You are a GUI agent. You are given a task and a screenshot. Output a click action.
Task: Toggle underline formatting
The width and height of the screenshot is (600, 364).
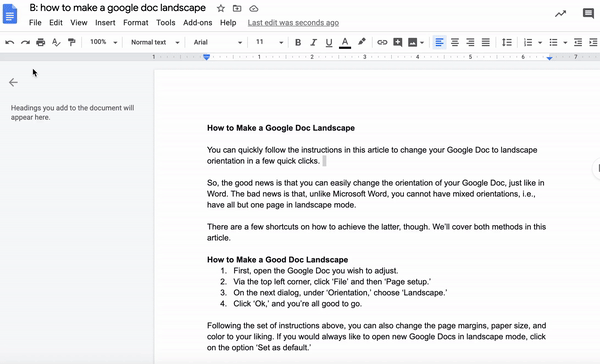(329, 42)
